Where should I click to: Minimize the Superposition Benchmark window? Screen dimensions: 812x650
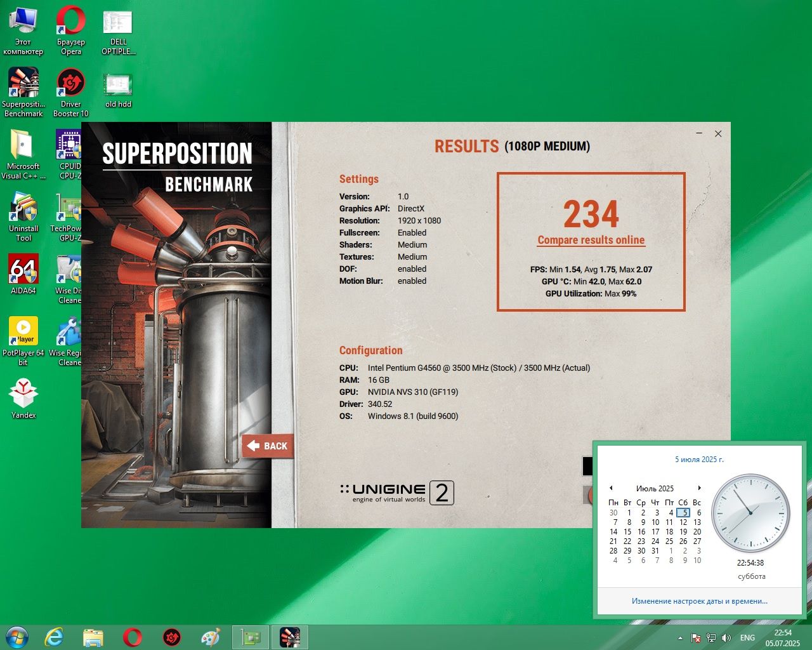(x=699, y=133)
